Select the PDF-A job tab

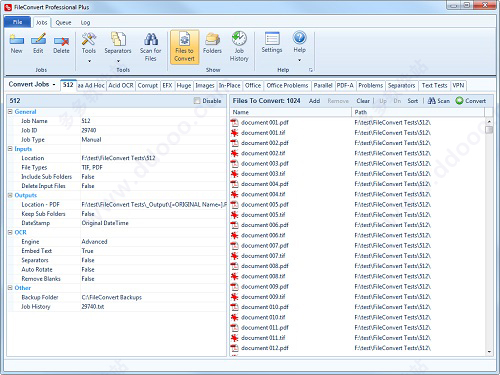(345, 85)
